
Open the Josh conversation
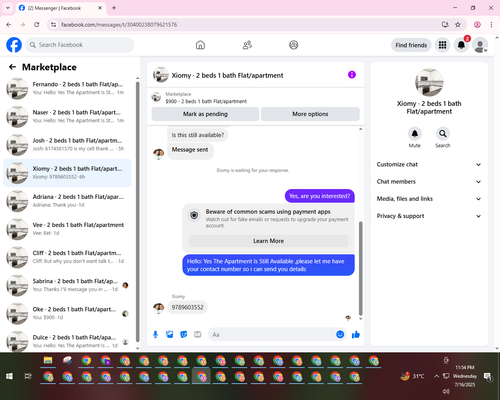point(68,145)
